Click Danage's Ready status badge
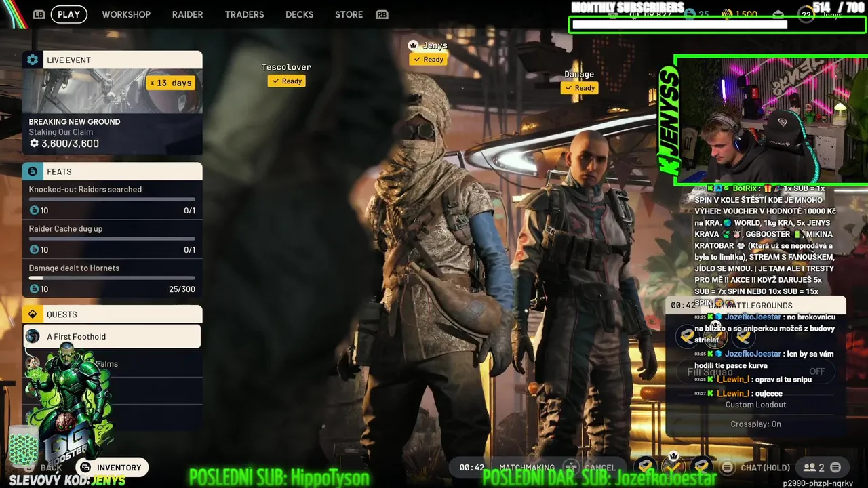 [579, 88]
